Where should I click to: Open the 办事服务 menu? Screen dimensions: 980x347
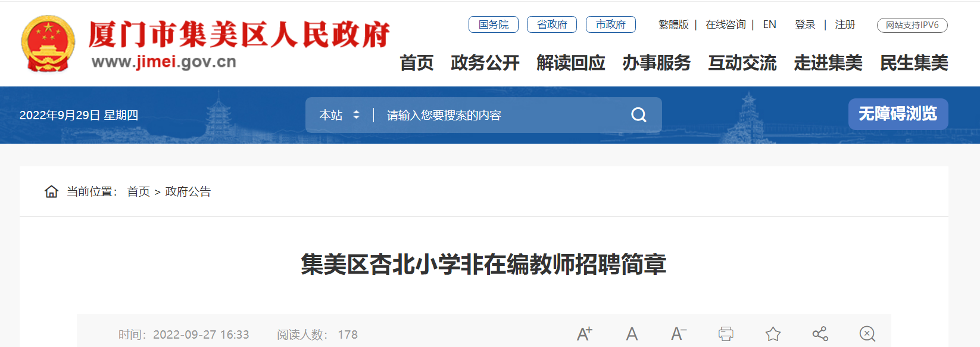(x=657, y=63)
